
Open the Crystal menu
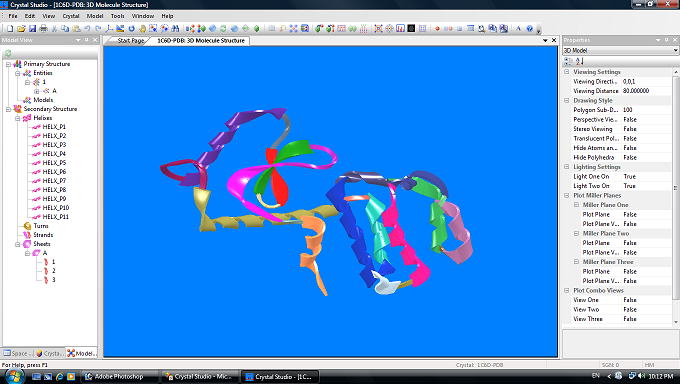(71, 16)
